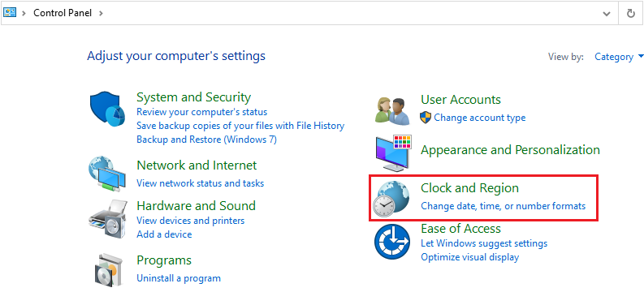Click Backup and Restore (Windows 7)
The height and width of the screenshot is (305, 644).
tap(206, 140)
